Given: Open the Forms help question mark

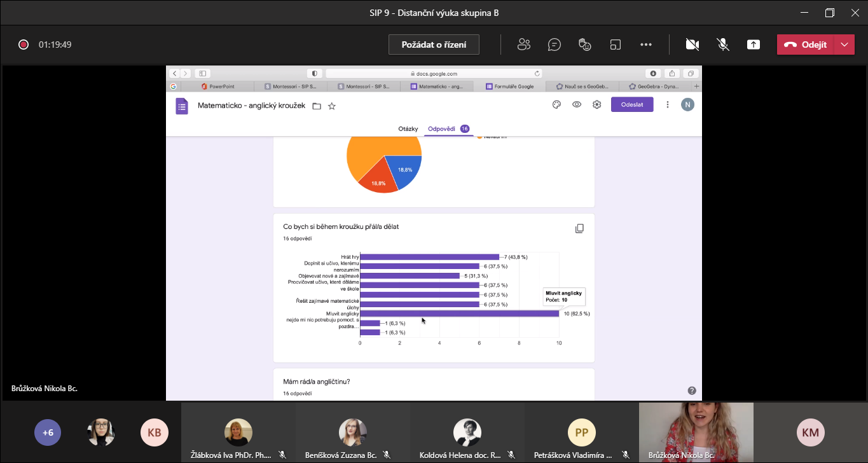Looking at the screenshot, I should click(692, 390).
